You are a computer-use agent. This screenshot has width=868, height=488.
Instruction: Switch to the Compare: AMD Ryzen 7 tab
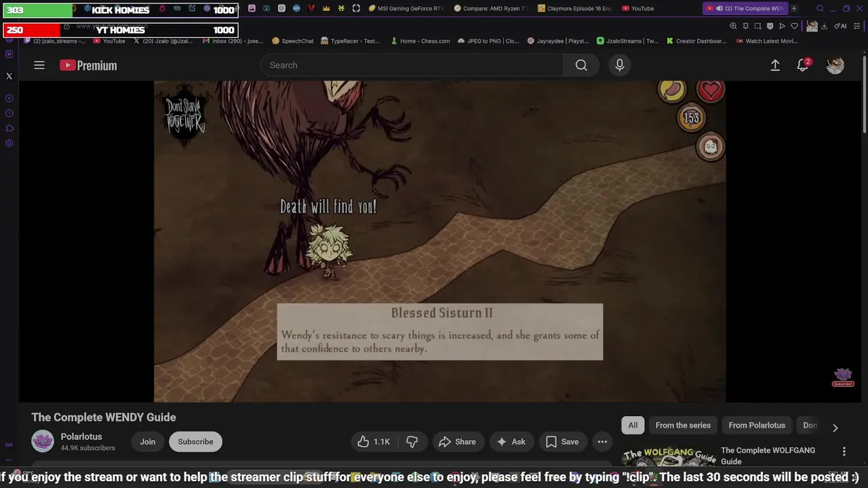click(490, 8)
